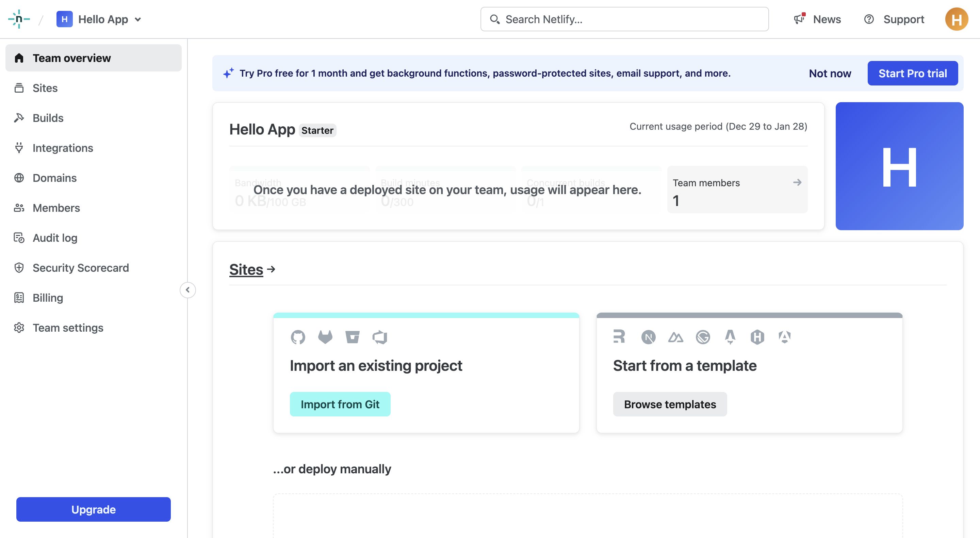Click the Azure DevOps icon
This screenshot has height=538, width=980.
click(x=380, y=337)
